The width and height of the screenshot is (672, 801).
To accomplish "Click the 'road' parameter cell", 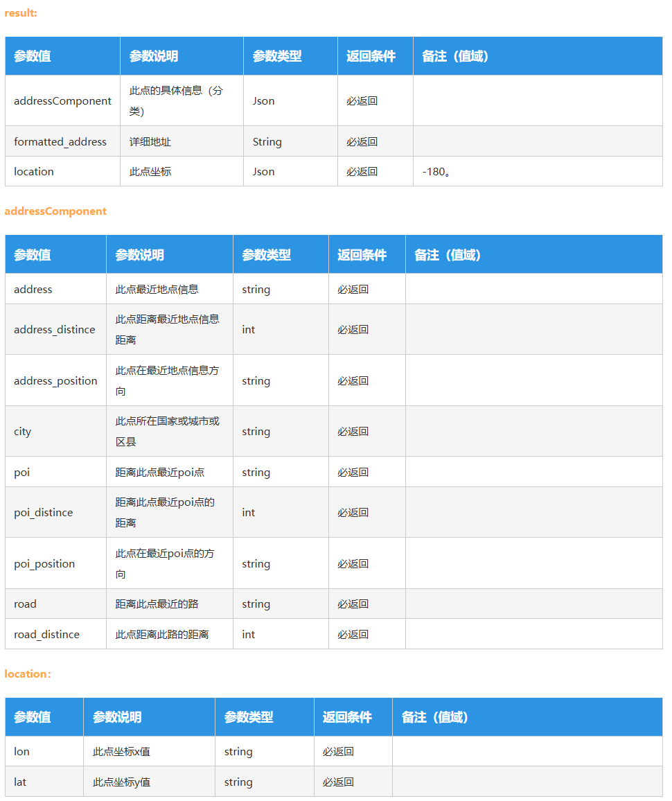I will coord(55,604).
